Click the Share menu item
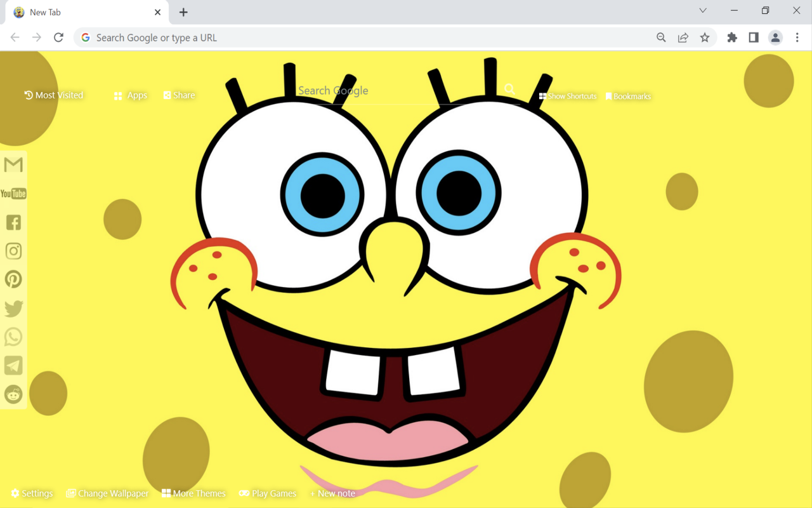 coord(179,95)
